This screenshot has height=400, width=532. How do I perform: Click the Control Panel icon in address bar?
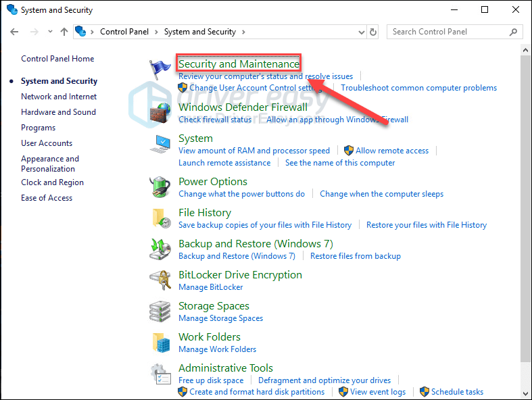tap(80, 31)
